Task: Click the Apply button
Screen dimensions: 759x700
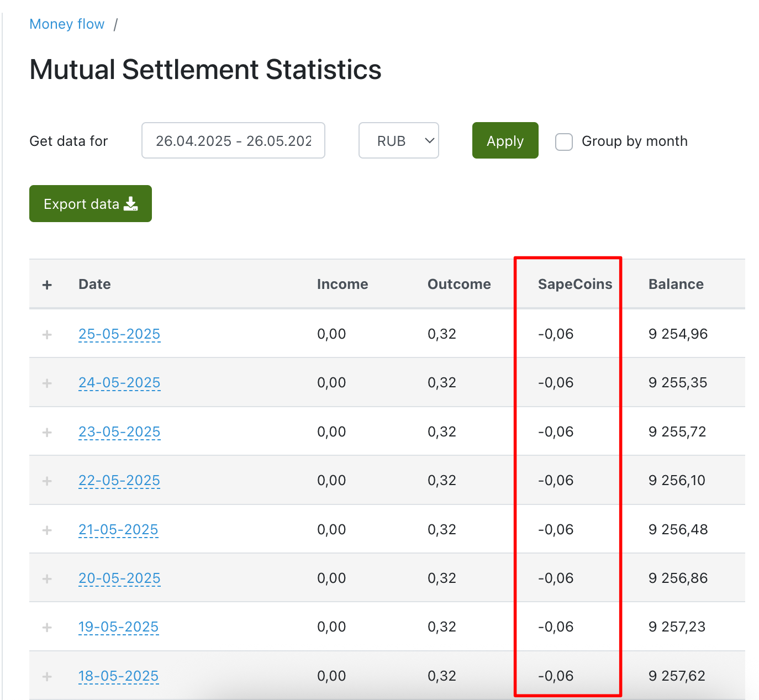Action: click(x=505, y=140)
